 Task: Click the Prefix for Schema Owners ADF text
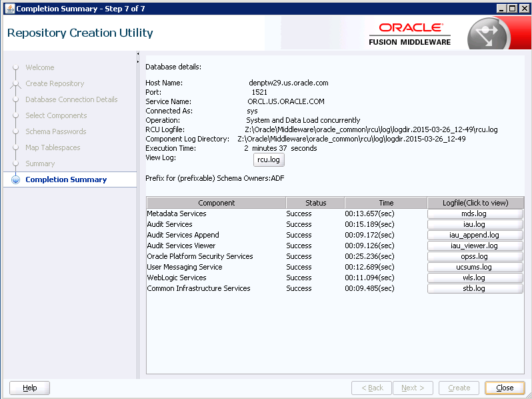(215, 178)
